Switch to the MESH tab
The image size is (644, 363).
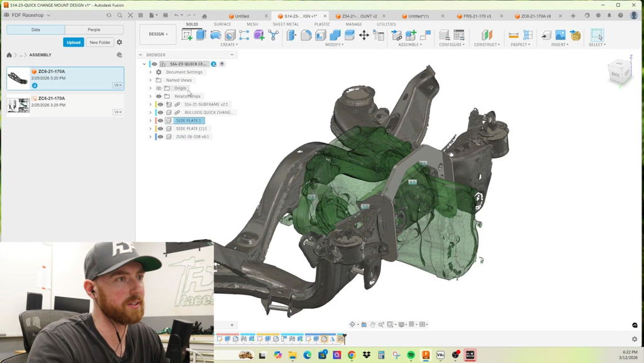click(x=252, y=25)
